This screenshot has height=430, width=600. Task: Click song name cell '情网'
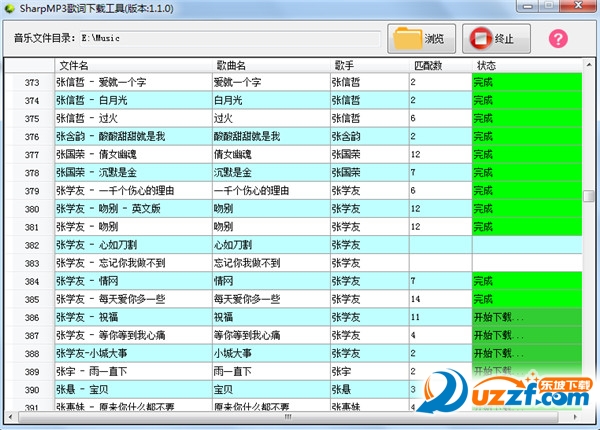pyautogui.click(x=271, y=281)
